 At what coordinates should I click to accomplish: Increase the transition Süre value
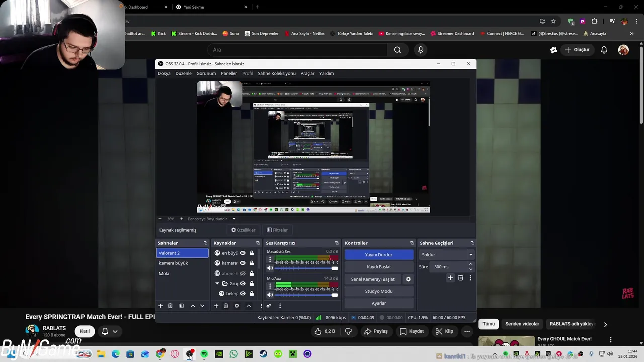coord(471,264)
